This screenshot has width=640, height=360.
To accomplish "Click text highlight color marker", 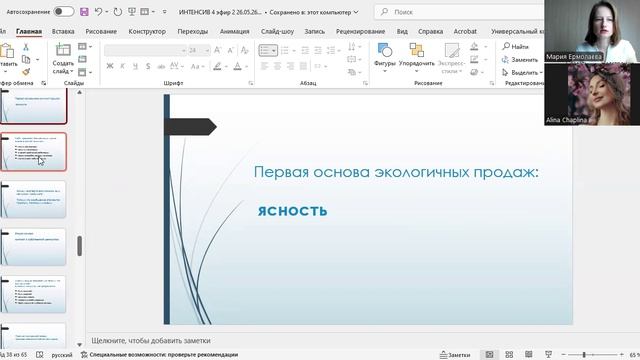I will tap(218, 66).
